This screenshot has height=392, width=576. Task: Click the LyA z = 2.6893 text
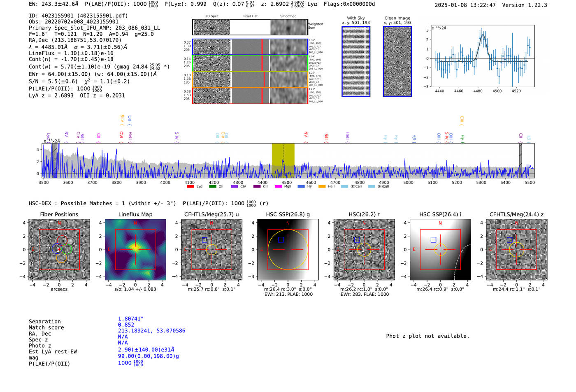pos(51,95)
